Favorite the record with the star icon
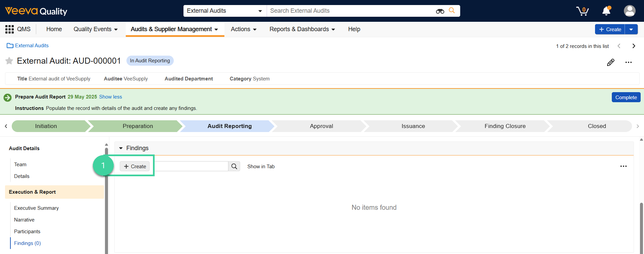The image size is (644, 254). (x=9, y=61)
